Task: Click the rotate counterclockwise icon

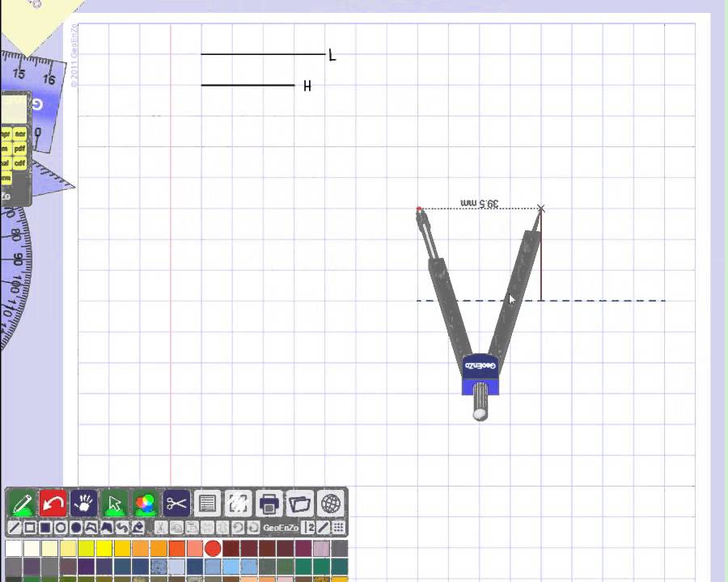Action: coord(238,528)
